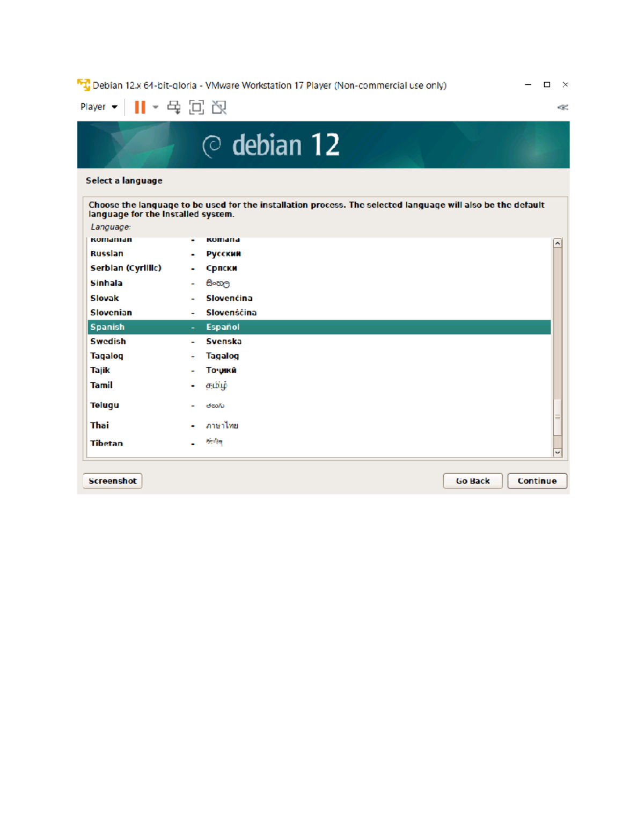Viewport: 644px width, 834px height.
Task: Send Ctrl+Alt+Del to the guest
Action: pyautogui.click(x=172, y=107)
